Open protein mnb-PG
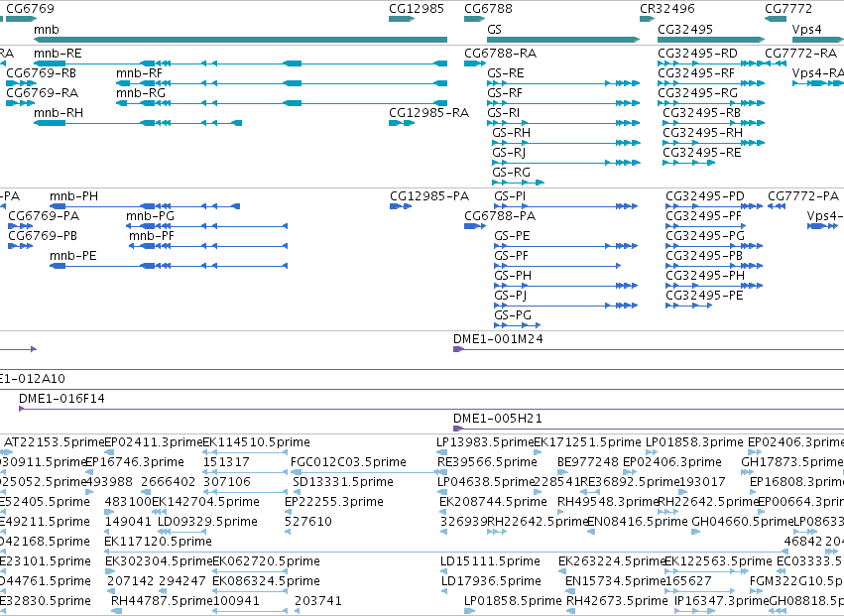The width and height of the screenshot is (844, 616). coord(206,226)
